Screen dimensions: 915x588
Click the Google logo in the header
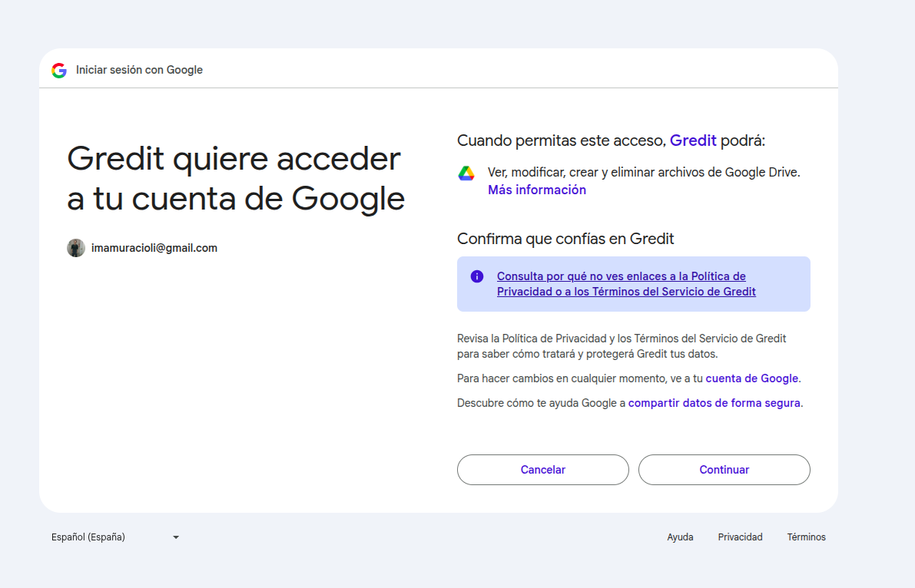pos(59,70)
